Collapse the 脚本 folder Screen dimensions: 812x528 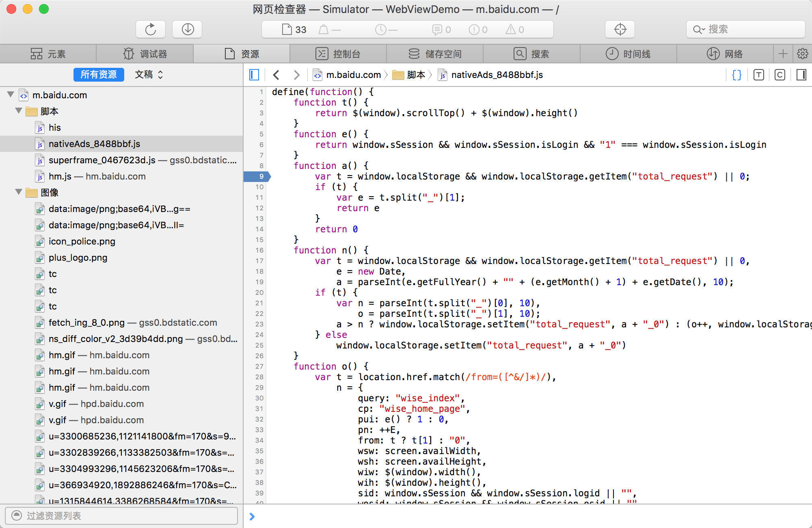coord(19,111)
